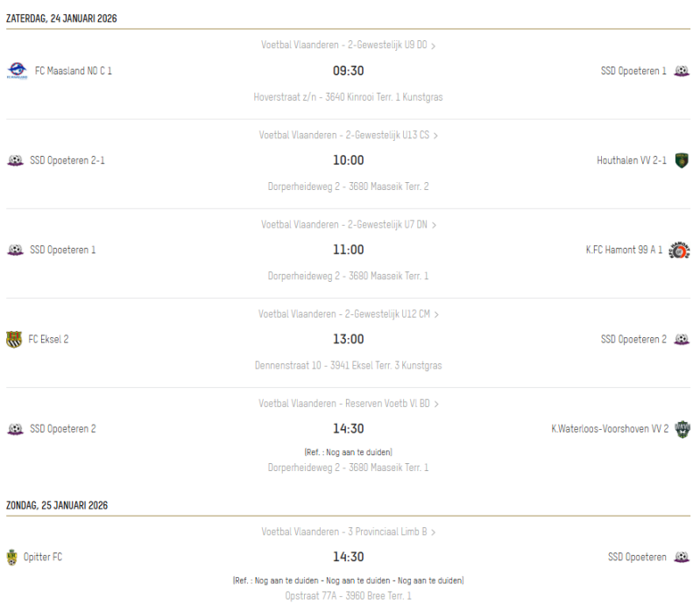Viewport: 700px width, 612px height.
Task: Click SSD Opoeteren 1 logo in 09:30 match
Action: (x=682, y=71)
